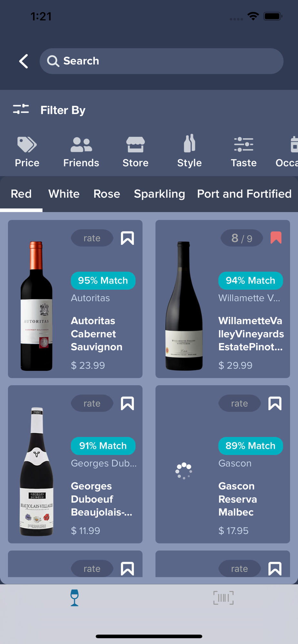Screen dimensions: 298x644
Task: Switch to the White wine tab
Action: click(x=64, y=194)
